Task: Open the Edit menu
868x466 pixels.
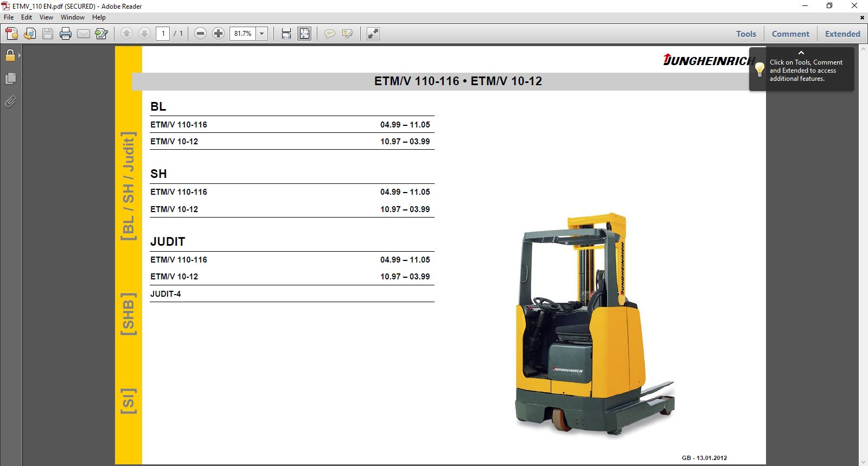Action: tap(27, 17)
